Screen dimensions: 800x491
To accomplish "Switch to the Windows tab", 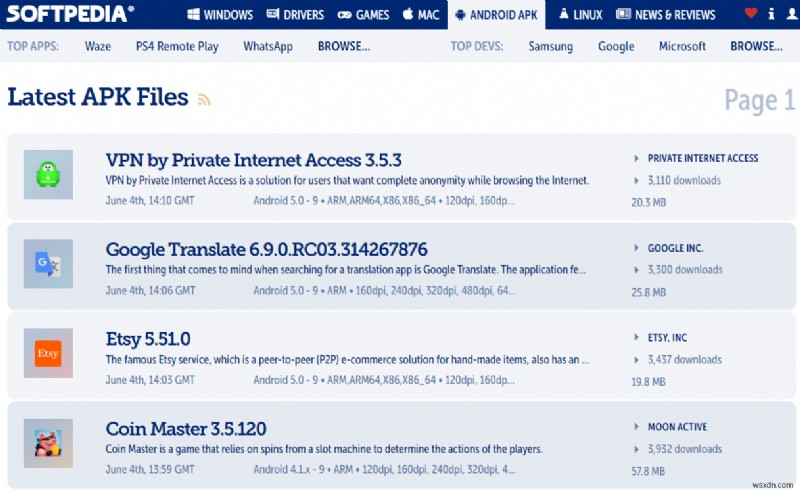I will click(x=219, y=15).
